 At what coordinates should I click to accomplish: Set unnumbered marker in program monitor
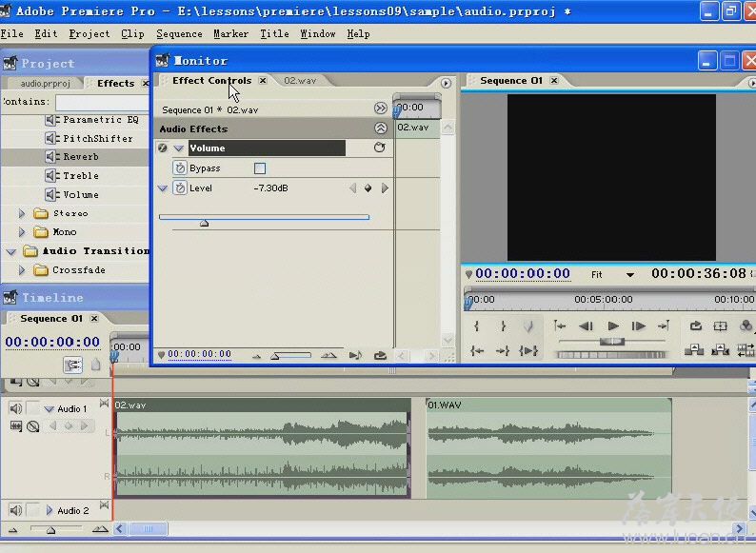click(x=528, y=326)
